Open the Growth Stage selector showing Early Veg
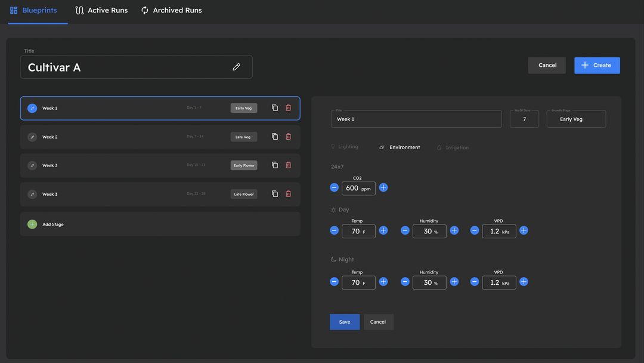This screenshot has height=363, width=644. point(576,119)
